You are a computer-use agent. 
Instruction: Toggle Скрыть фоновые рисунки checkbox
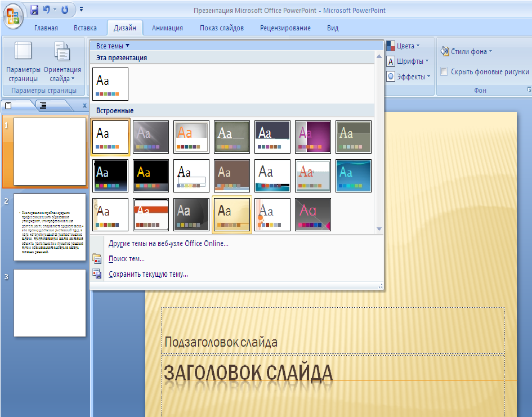pos(444,71)
